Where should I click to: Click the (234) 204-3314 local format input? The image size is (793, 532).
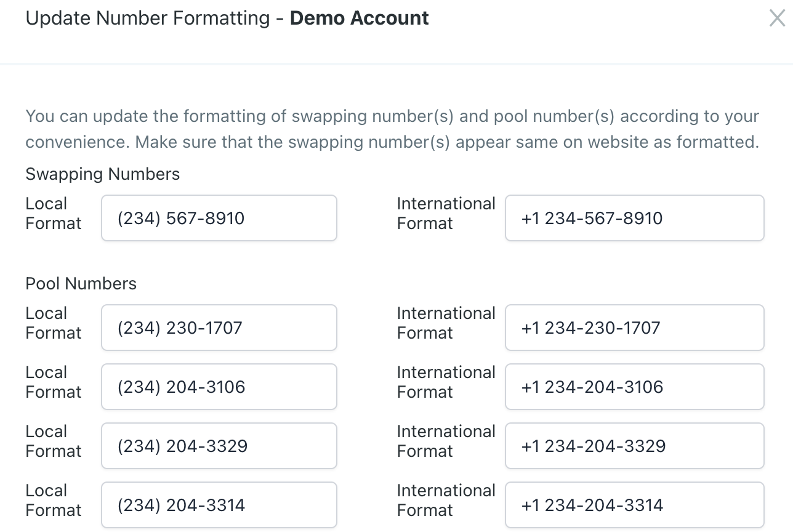[x=219, y=505]
